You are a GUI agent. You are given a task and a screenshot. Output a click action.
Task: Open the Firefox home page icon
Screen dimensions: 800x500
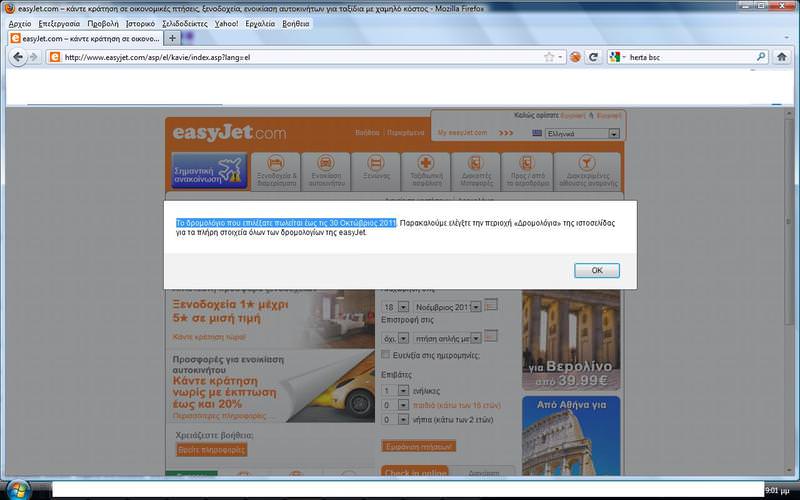781,57
